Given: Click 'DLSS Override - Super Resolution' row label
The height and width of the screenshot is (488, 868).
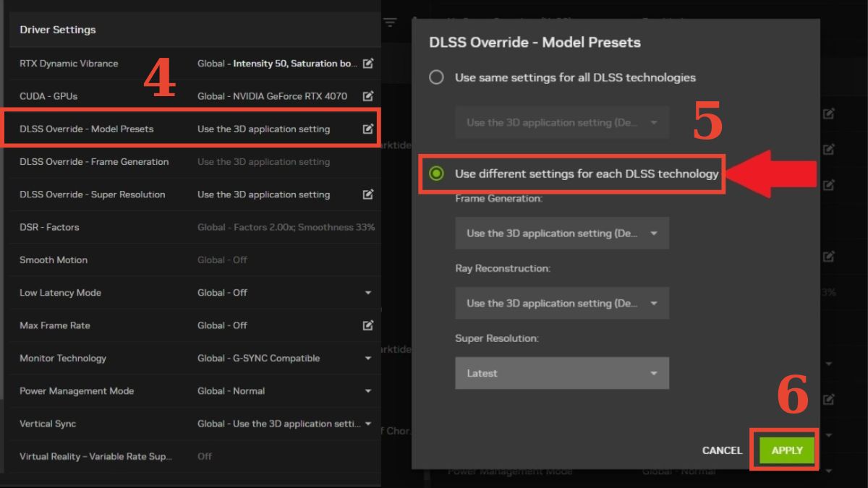Looking at the screenshot, I should point(93,194).
